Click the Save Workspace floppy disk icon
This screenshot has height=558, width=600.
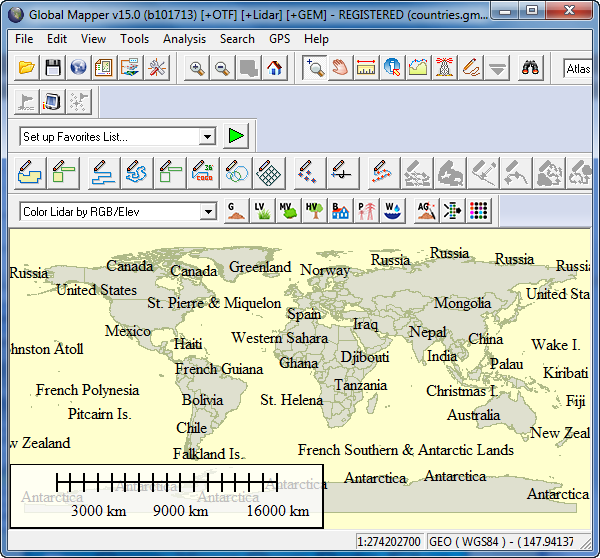(x=53, y=68)
